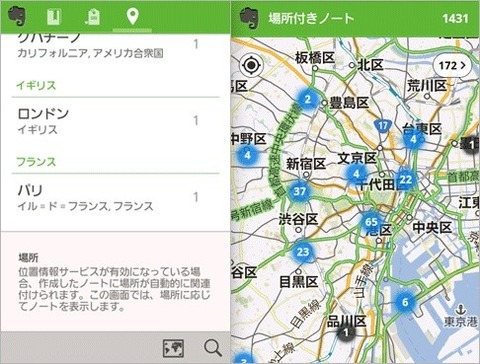
Task: Tap the 板橋区 map label
Action: (x=315, y=58)
